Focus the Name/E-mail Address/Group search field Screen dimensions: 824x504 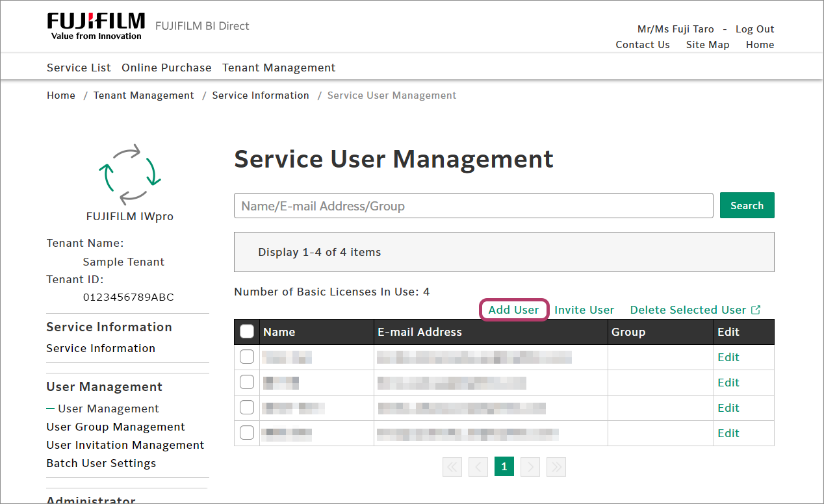pos(473,206)
